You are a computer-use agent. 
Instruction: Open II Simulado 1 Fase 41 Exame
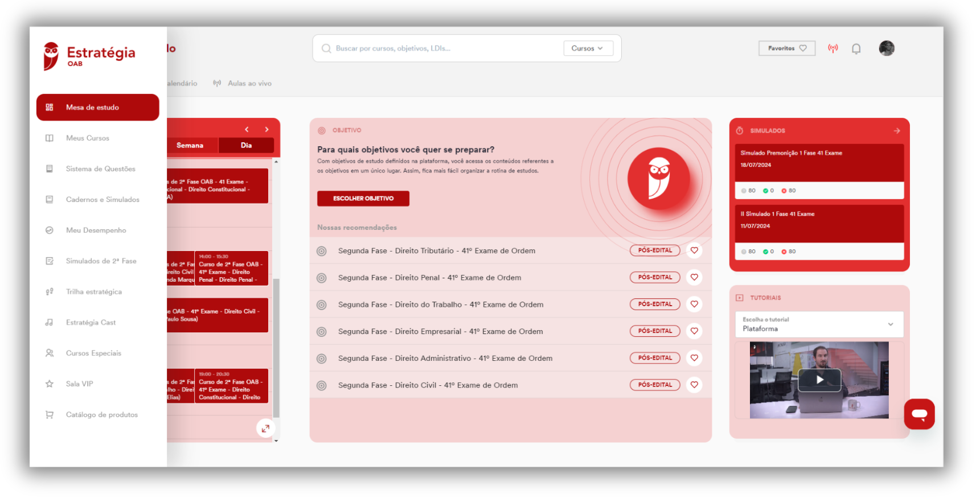pos(819,232)
